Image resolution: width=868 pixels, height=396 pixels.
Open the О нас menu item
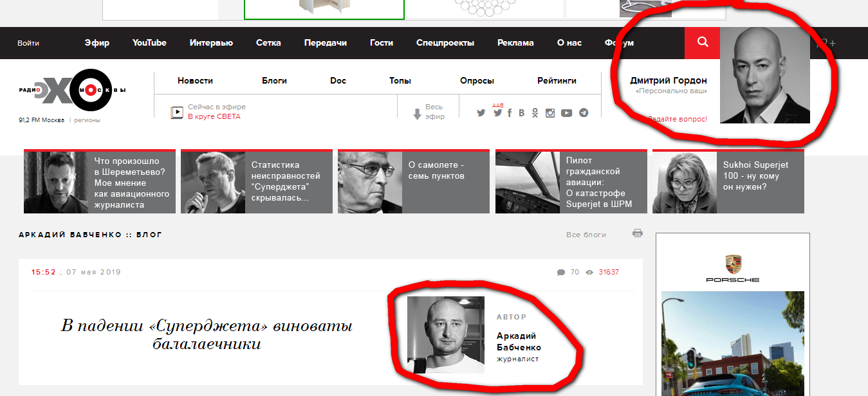(x=569, y=43)
